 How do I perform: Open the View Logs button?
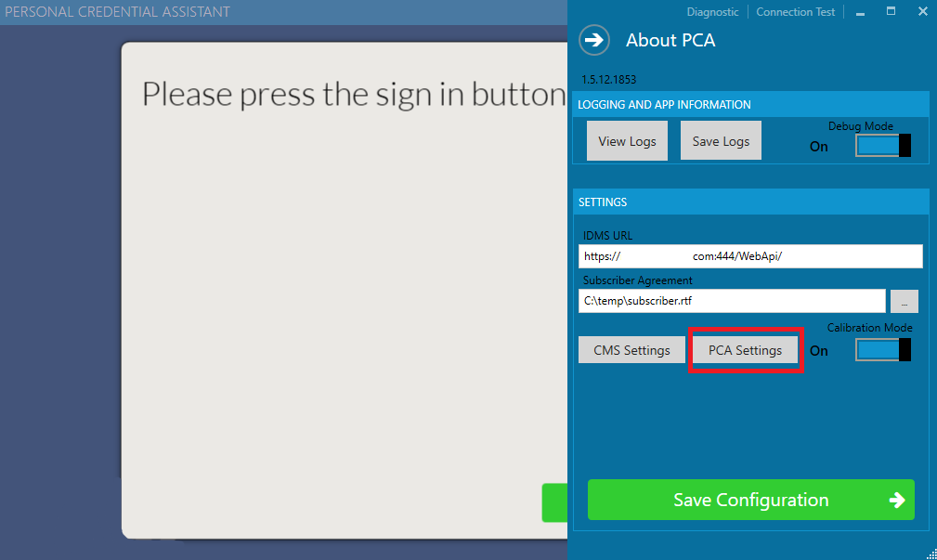coord(627,141)
